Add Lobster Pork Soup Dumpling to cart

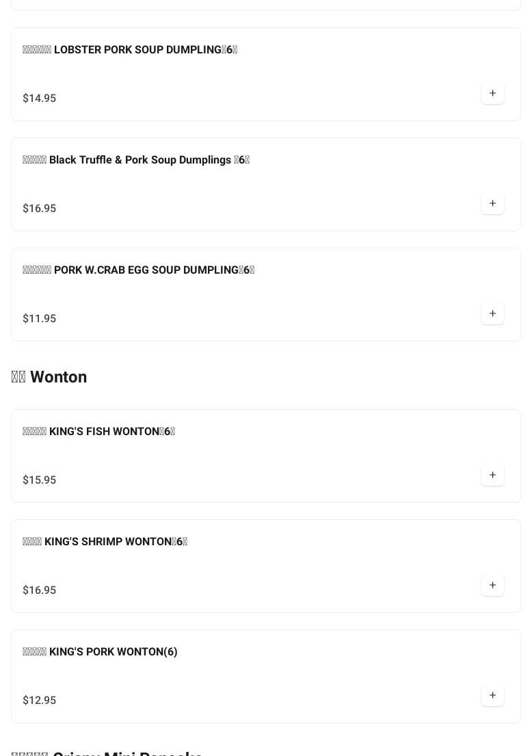pyautogui.click(x=492, y=94)
